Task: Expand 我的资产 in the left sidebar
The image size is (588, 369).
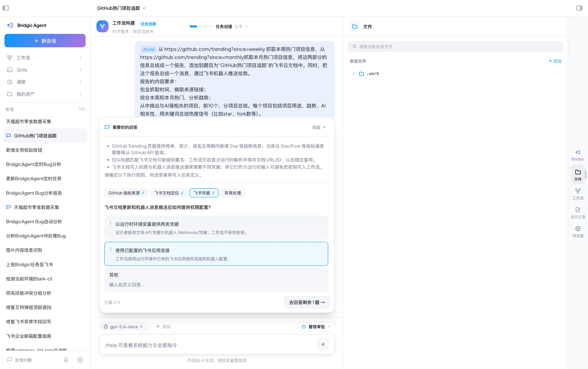Action: click(45, 94)
